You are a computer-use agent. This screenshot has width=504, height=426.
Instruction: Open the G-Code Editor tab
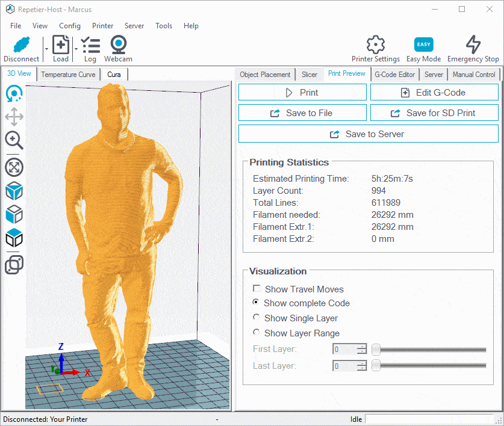click(394, 74)
